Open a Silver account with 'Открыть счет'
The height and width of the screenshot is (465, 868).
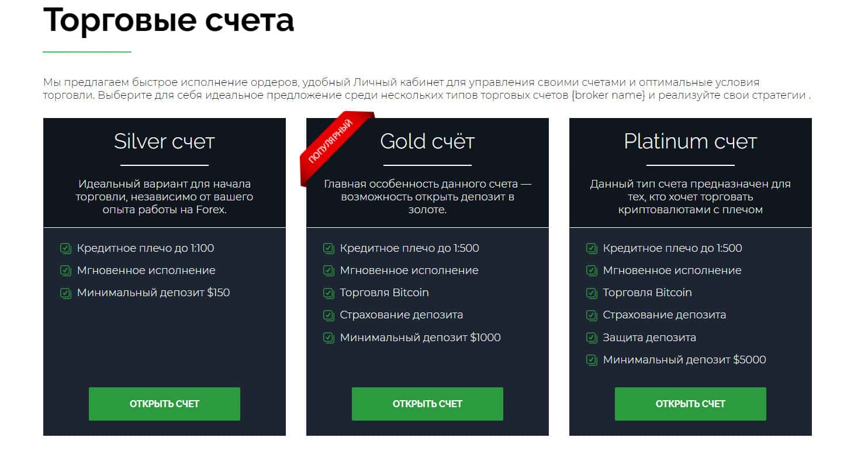pyautogui.click(x=164, y=404)
